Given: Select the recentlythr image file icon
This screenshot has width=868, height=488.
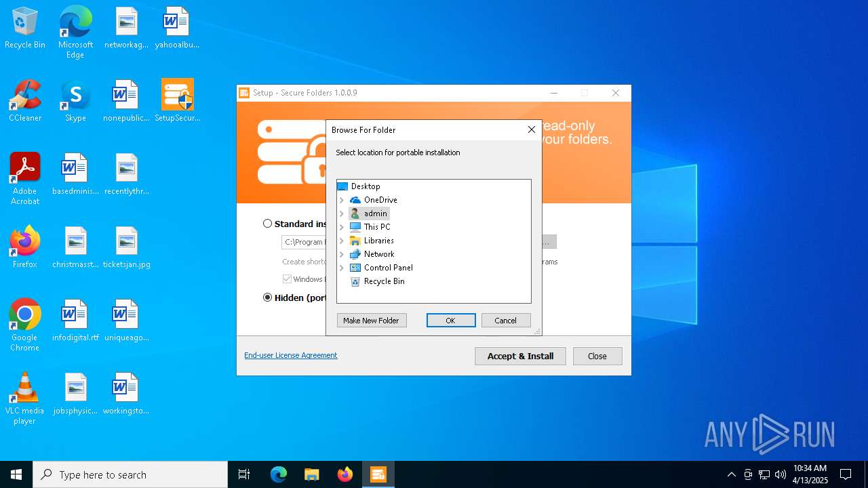Looking at the screenshot, I should pyautogui.click(x=126, y=175).
